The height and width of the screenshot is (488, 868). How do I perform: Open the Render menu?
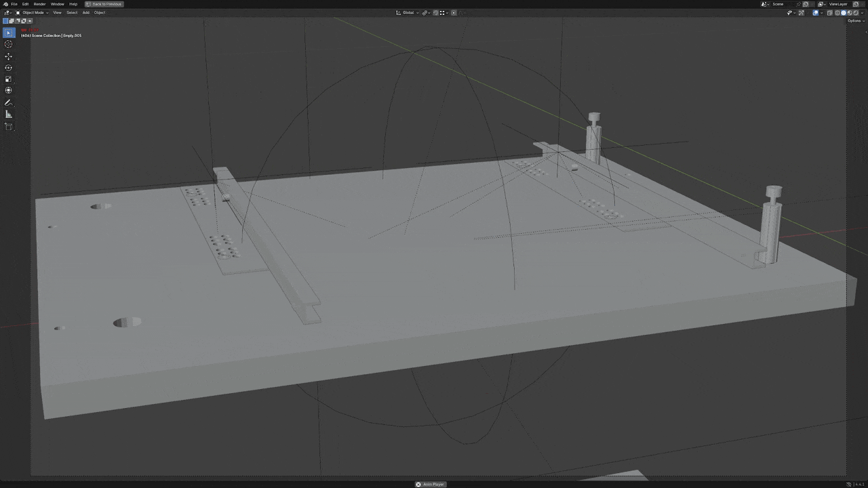pyautogui.click(x=40, y=4)
